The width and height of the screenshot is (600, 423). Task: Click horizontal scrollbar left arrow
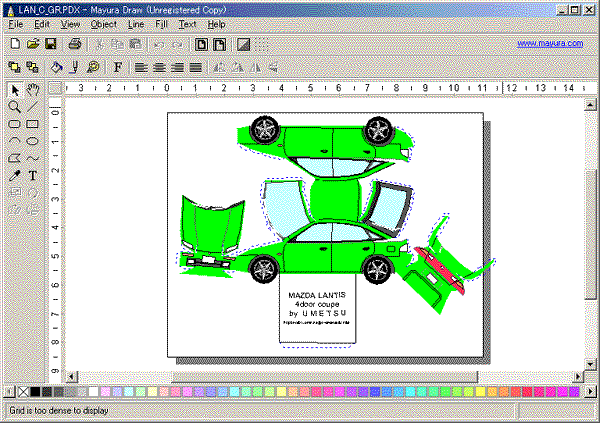(71, 377)
